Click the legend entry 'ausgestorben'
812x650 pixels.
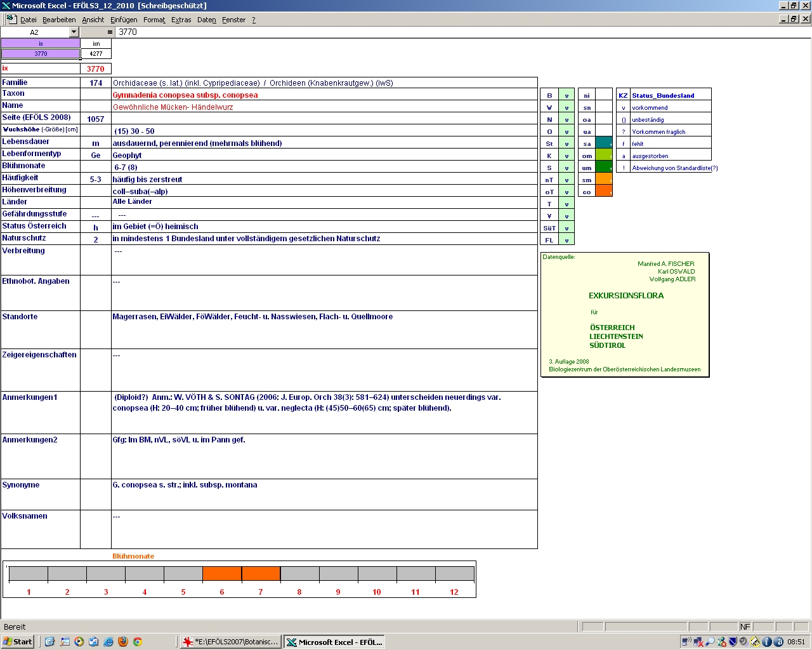point(650,156)
